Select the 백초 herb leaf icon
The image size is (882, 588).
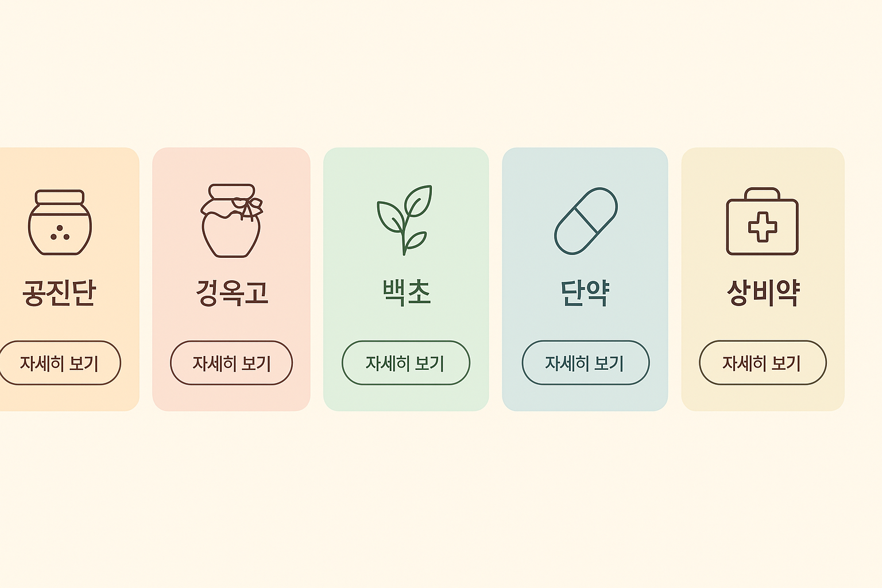pyautogui.click(x=405, y=220)
